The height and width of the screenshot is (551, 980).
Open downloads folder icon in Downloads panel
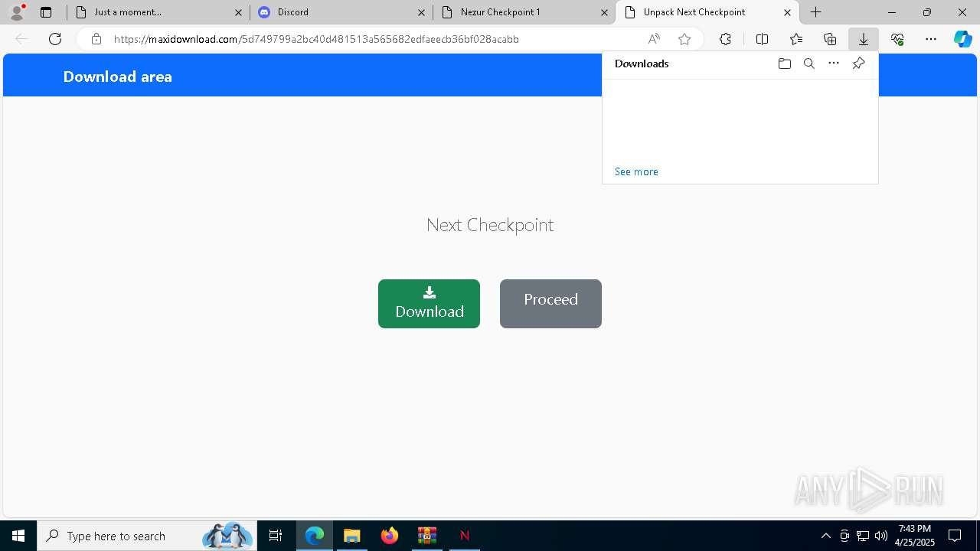pyautogui.click(x=784, y=64)
